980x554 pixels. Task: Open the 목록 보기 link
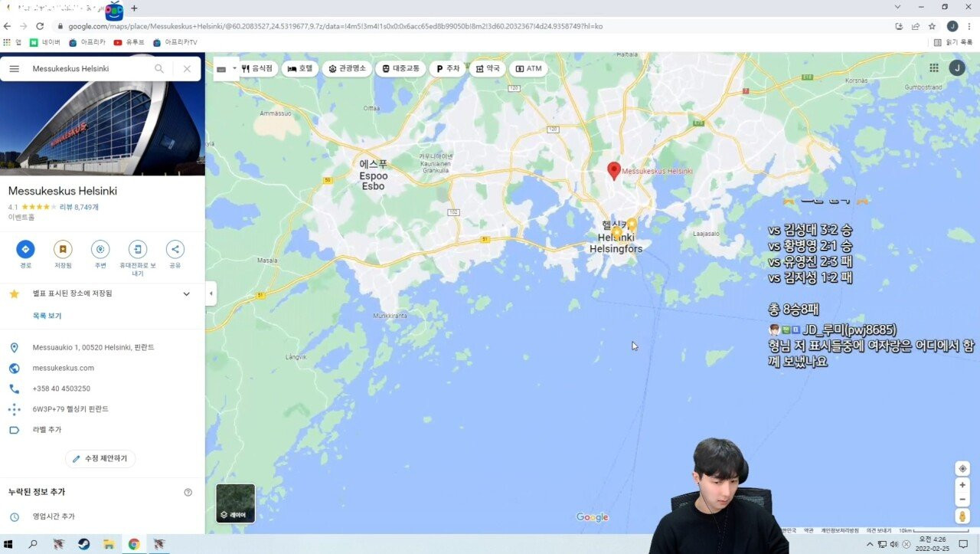[x=47, y=316]
